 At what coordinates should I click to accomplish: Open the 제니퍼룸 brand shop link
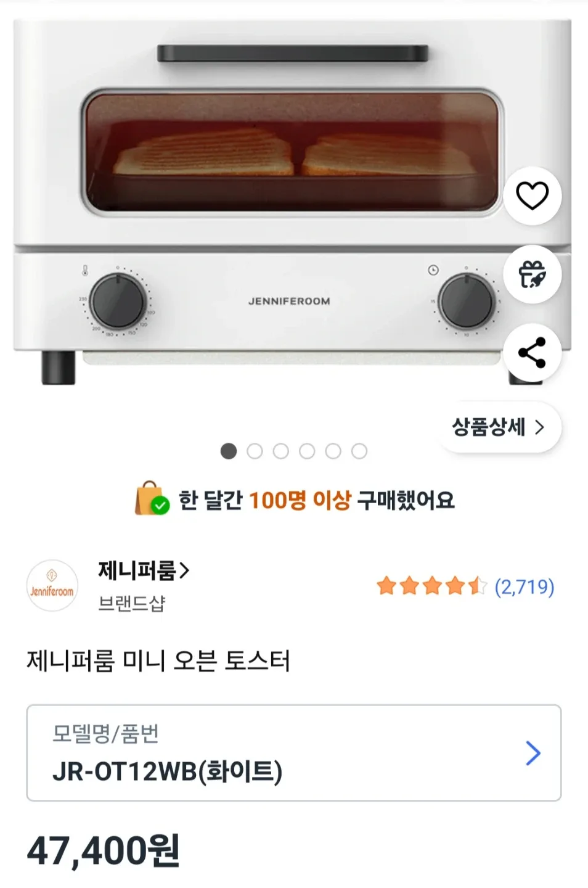[x=143, y=571]
